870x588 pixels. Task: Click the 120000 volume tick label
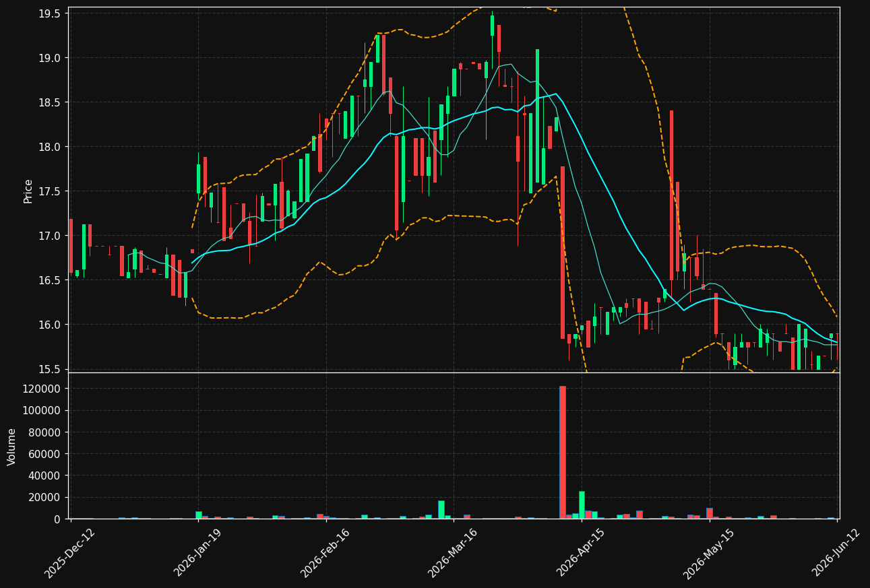[x=43, y=389]
